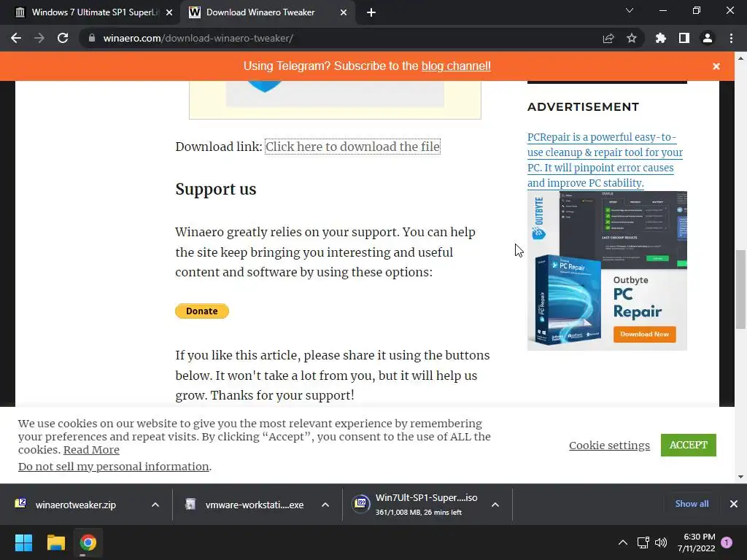The height and width of the screenshot is (560, 747).
Task: Open Cookie settings
Action: pos(609,446)
